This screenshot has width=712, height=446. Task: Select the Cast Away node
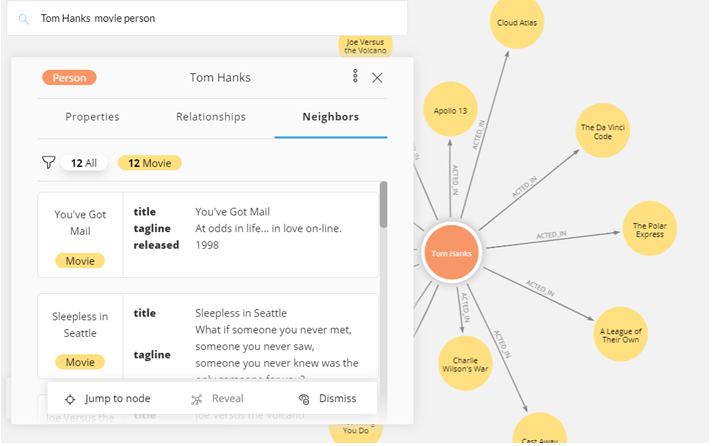[539, 429]
